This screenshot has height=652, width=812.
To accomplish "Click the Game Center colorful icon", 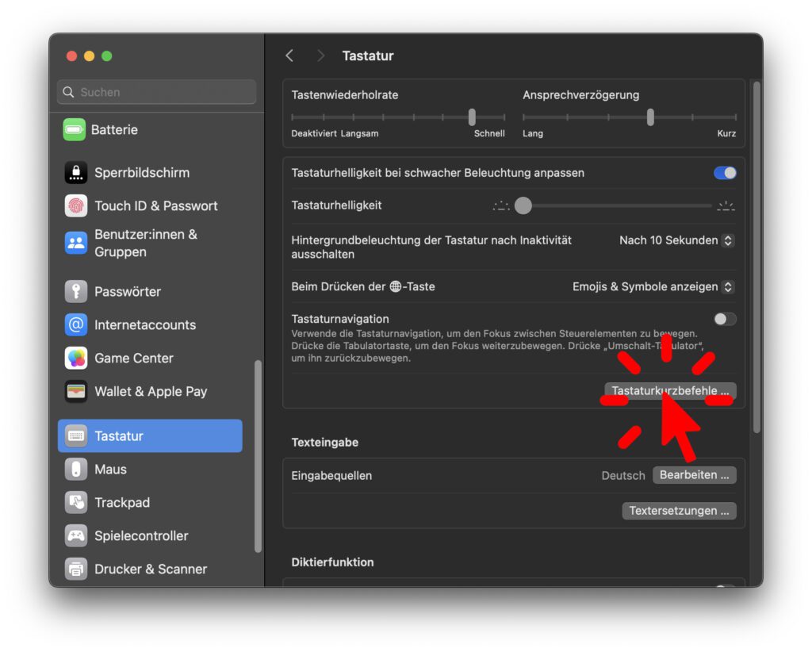I will pyautogui.click(x=76, y=358).
